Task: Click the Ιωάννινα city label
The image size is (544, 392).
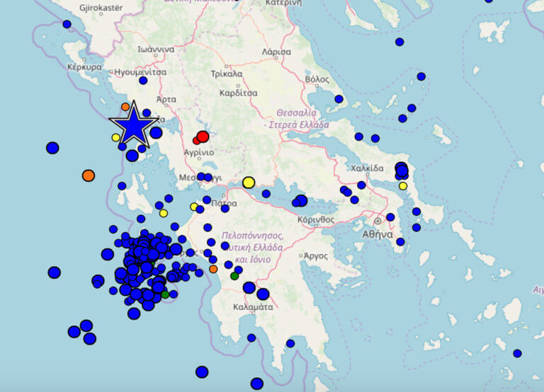Action: (x=156, y=50)
